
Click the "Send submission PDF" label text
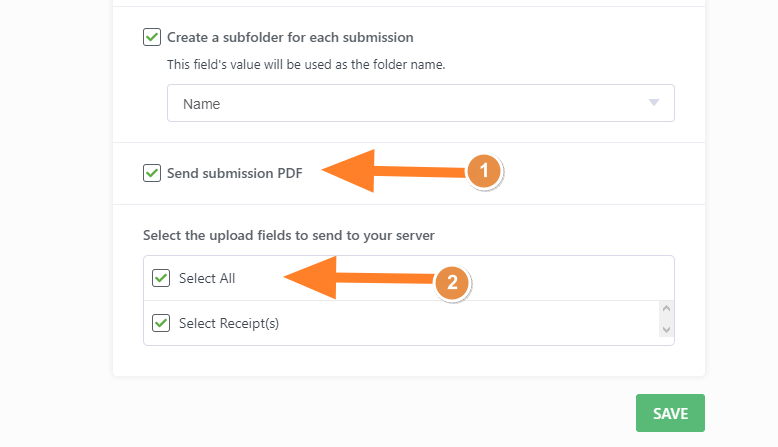click(x=234, y=173)
